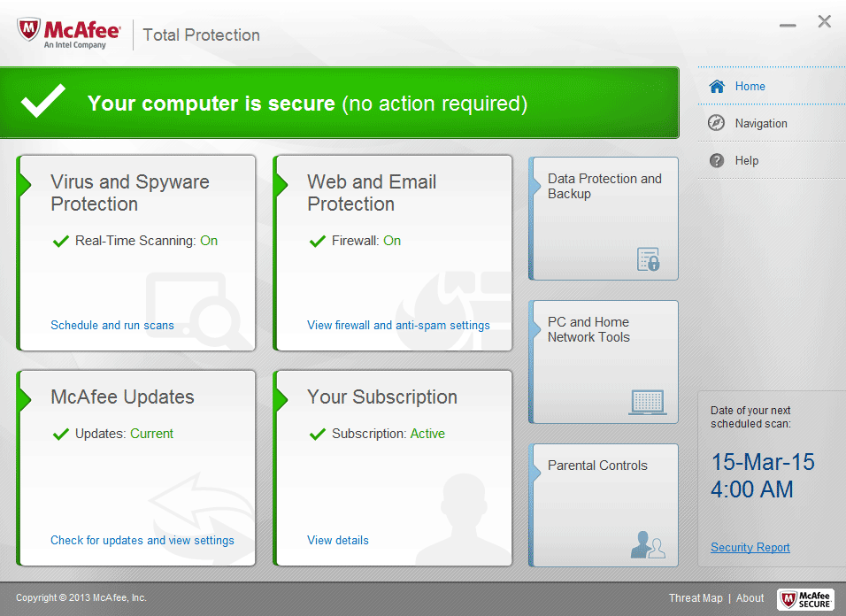Expand the Virus and Spyware Protection panel
The image size is (846, 616).
[x=130, y=192]
